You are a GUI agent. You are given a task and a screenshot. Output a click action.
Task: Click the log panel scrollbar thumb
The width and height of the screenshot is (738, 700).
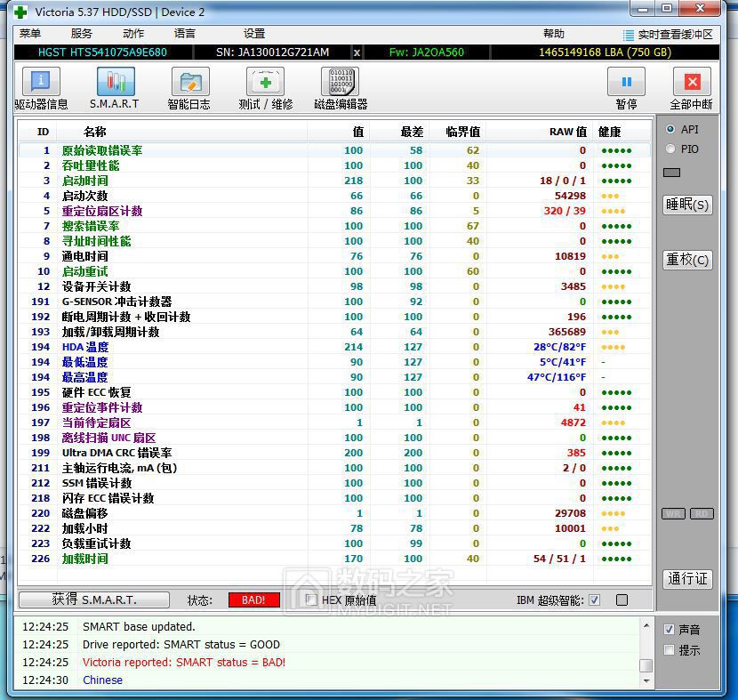[x=646, y=665]
